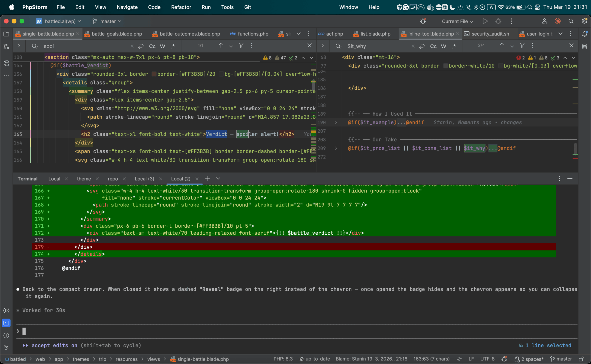Viewport: 591px width, 364px height.
Task: Open the Terminal tool window icon
Action: (6, 323)
